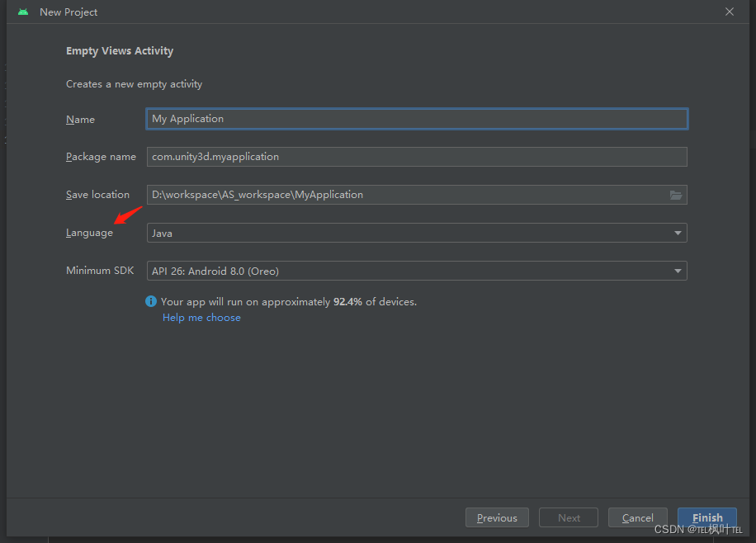Viewport: 756px width, 543px height.
Task: Click the Previous button
Action: coord(497,517)
